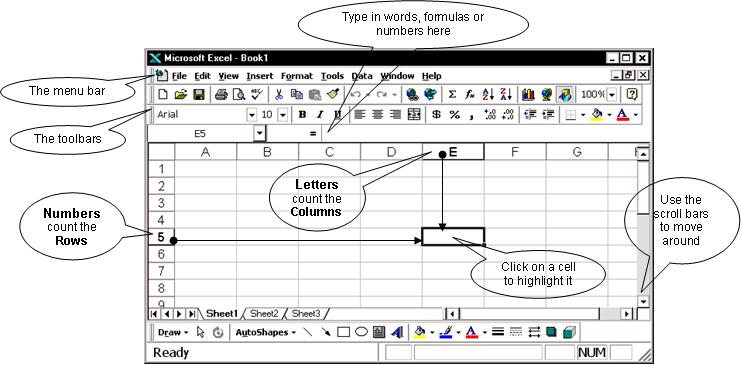Apply the Currency Style dollar icon
741x365 pixels.
coord(437,114)
